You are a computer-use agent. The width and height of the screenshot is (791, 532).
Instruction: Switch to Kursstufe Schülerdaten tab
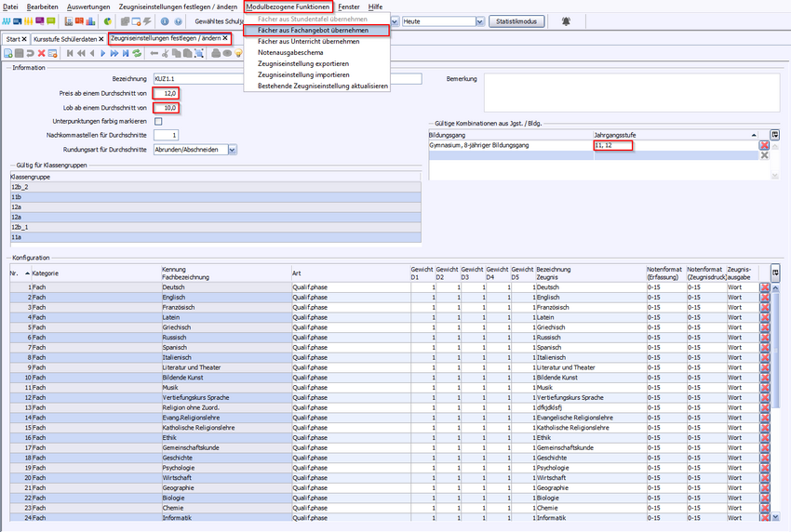coord(65,39)
